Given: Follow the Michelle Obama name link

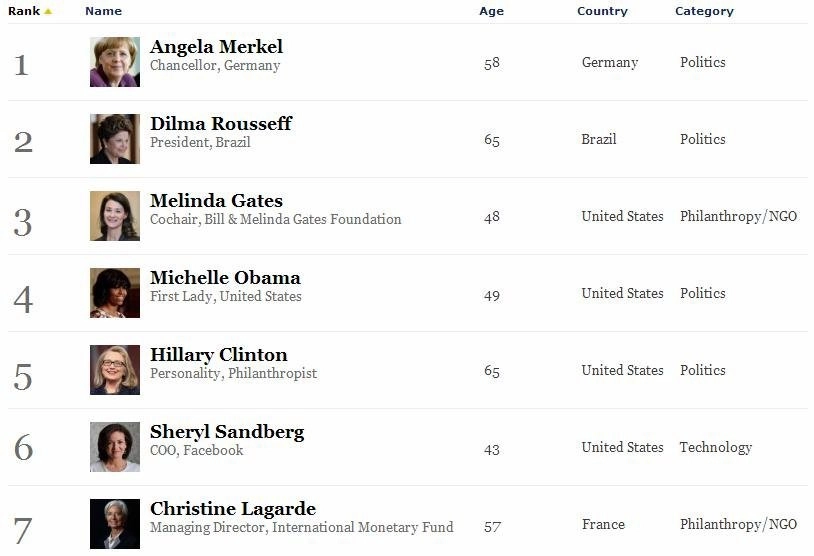Looking at the screenshot, I should coord(225,278).
